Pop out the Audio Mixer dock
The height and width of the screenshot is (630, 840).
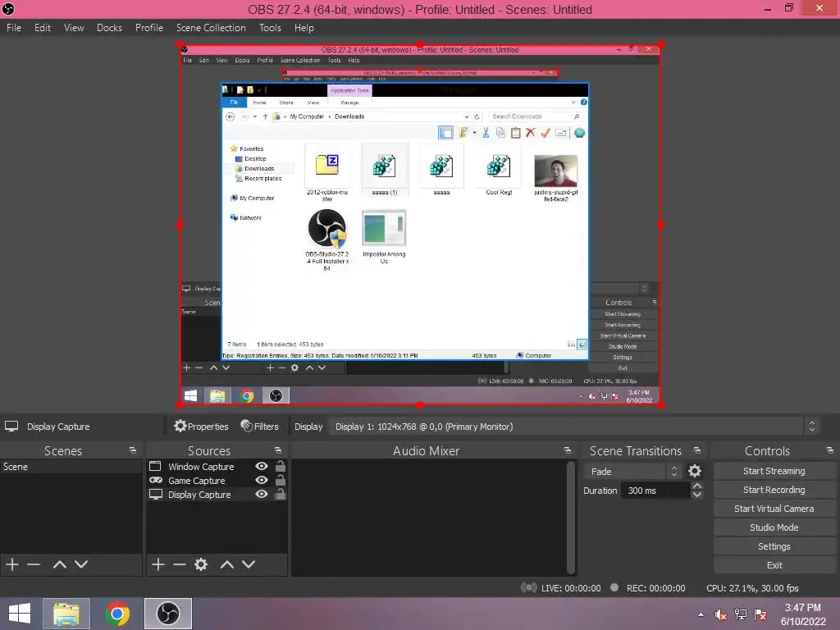[568, 450]
